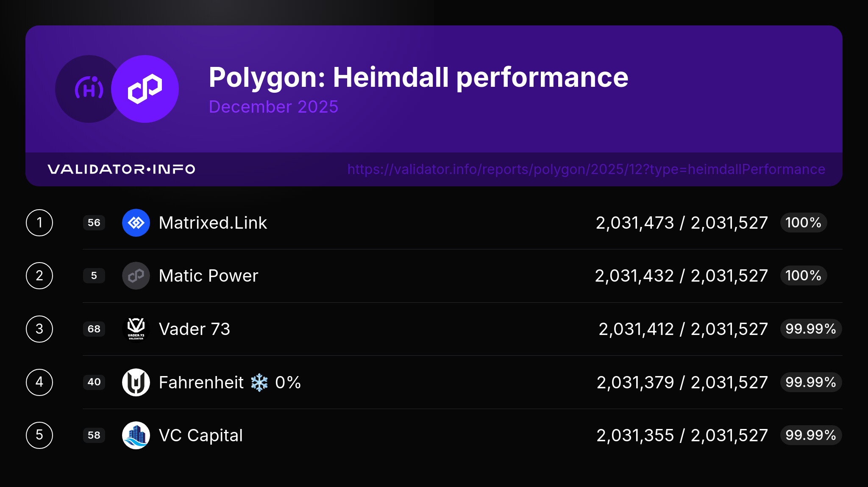The width and height of the screenshot is (868, 487).
Task: Click the validator ID badge 68
Action: click(x=94, y=329)
